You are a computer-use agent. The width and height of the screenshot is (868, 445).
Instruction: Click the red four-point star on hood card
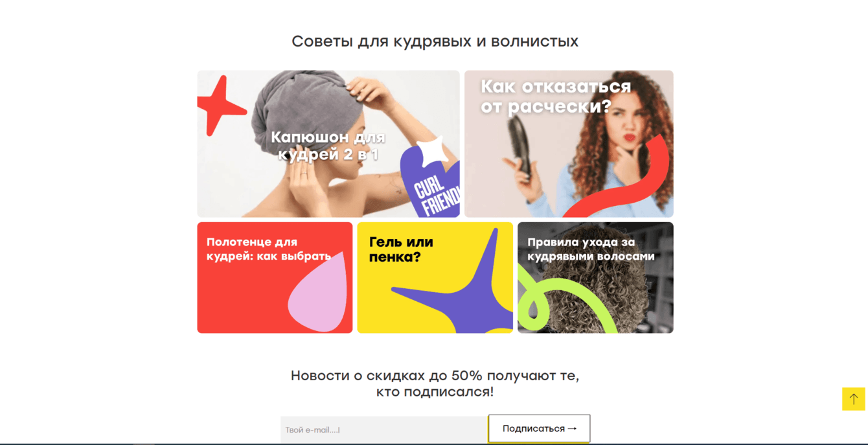220,106
